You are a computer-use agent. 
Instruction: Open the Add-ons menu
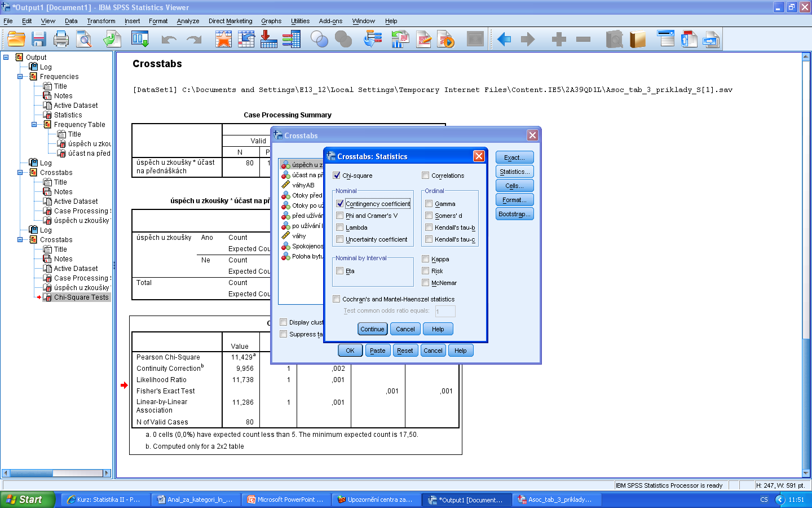tap(330, 21)
